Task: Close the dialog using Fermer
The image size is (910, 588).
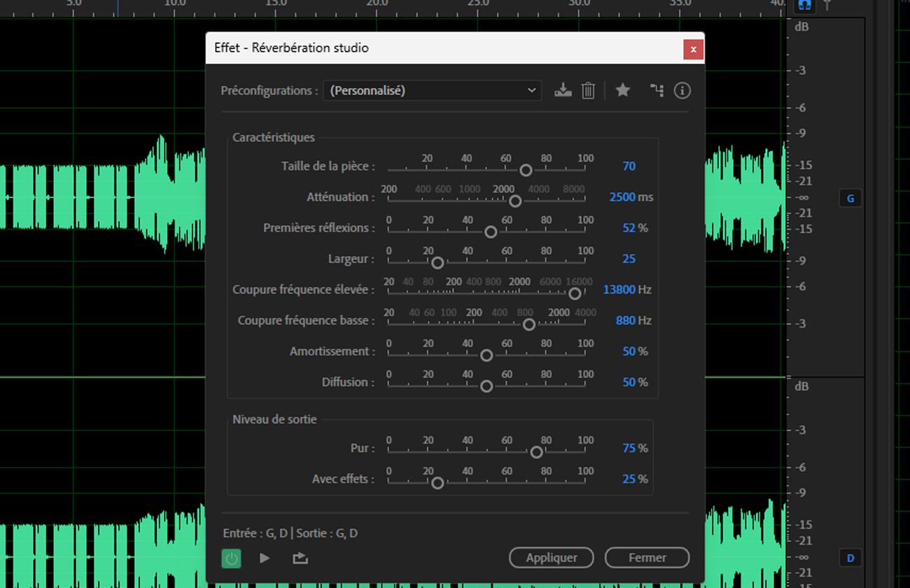Action: coord(647,557)
